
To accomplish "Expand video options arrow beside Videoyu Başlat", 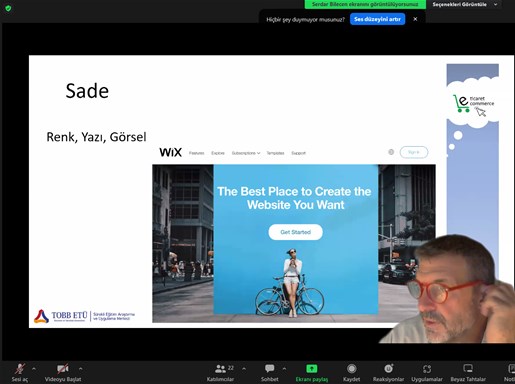I will tap(81, 369).
